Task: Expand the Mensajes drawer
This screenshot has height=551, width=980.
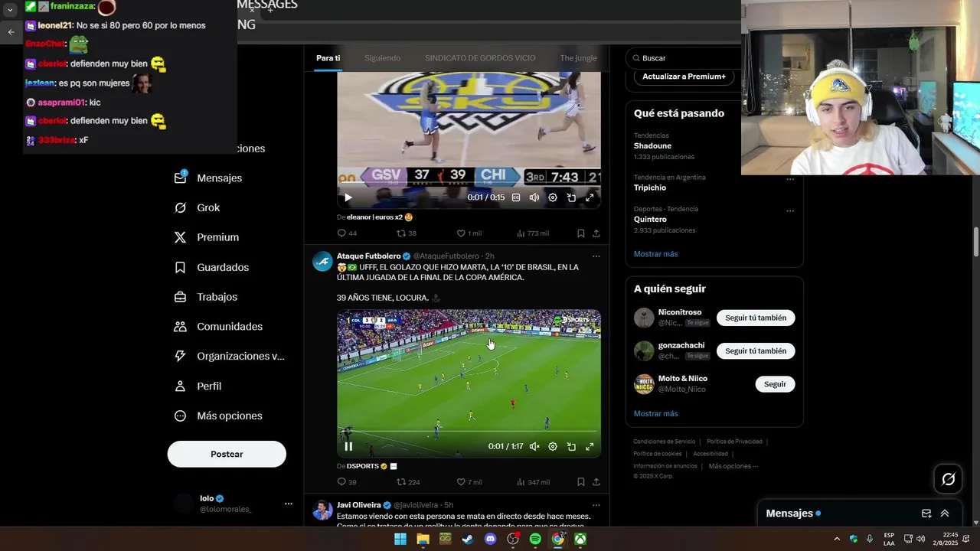Action: tap(945, 514)
